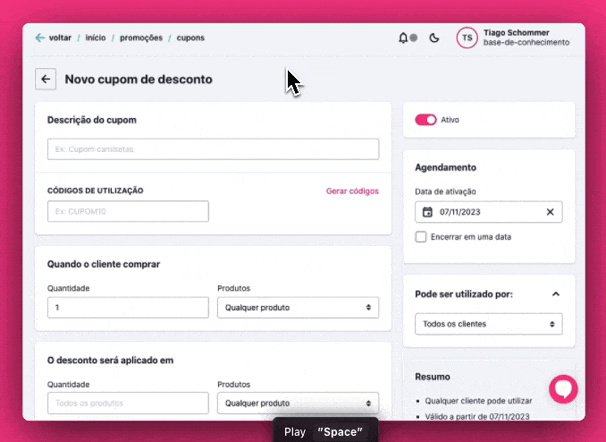The image size is (606, 442).
Task: Focus the Descrição do cupom field
Action: coord(213,149)
